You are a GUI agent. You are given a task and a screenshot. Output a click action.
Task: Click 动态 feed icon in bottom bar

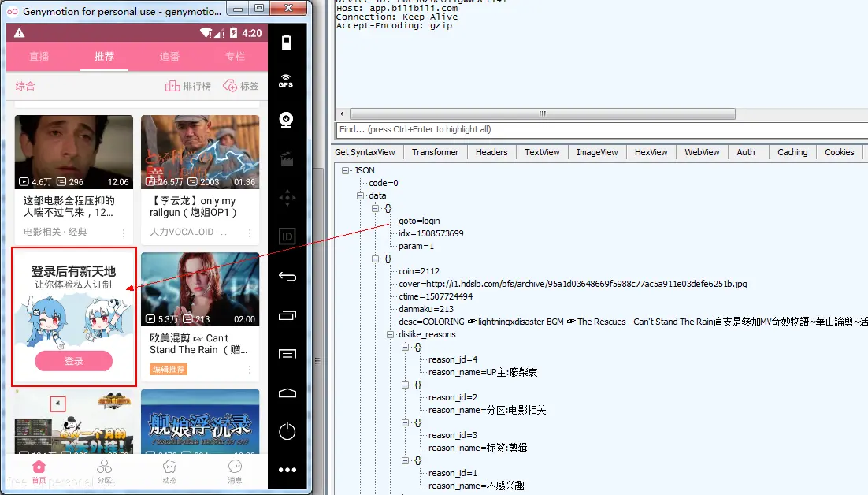click(169, 469)
